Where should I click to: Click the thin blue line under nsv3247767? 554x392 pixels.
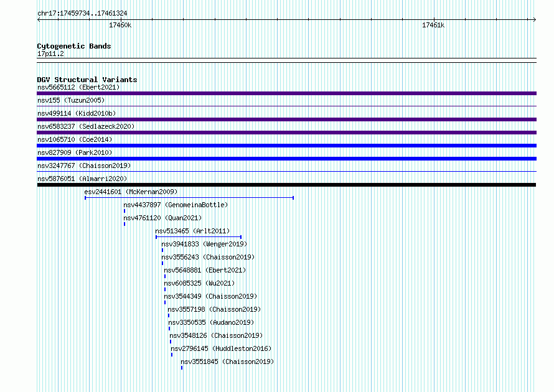click(286, 171)
